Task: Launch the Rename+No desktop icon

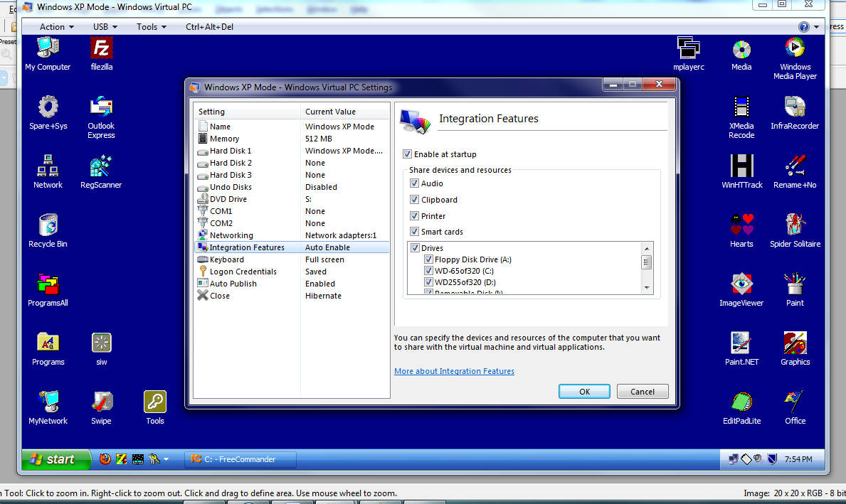Action: click(x=795, y=171)
